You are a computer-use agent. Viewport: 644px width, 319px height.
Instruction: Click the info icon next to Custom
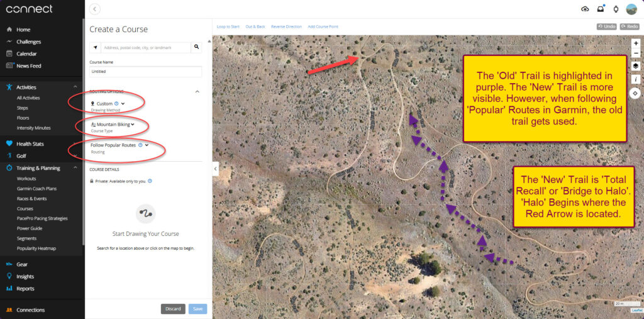pos(116,104)
